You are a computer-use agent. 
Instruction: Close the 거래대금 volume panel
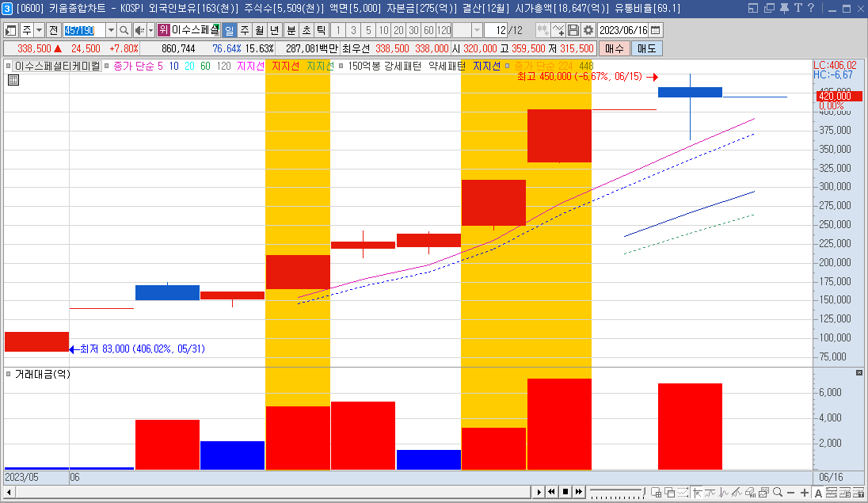(x=859, y=373)
